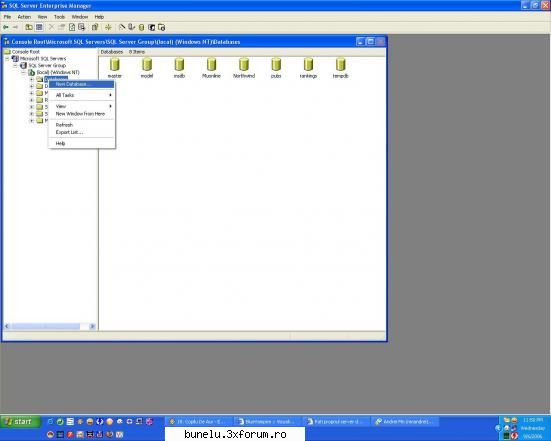Image resolution: width=551 pixels, height=441 pixels.
Task: Open the All Tasks submenu arrow
Action: click(x=110, y=95)
